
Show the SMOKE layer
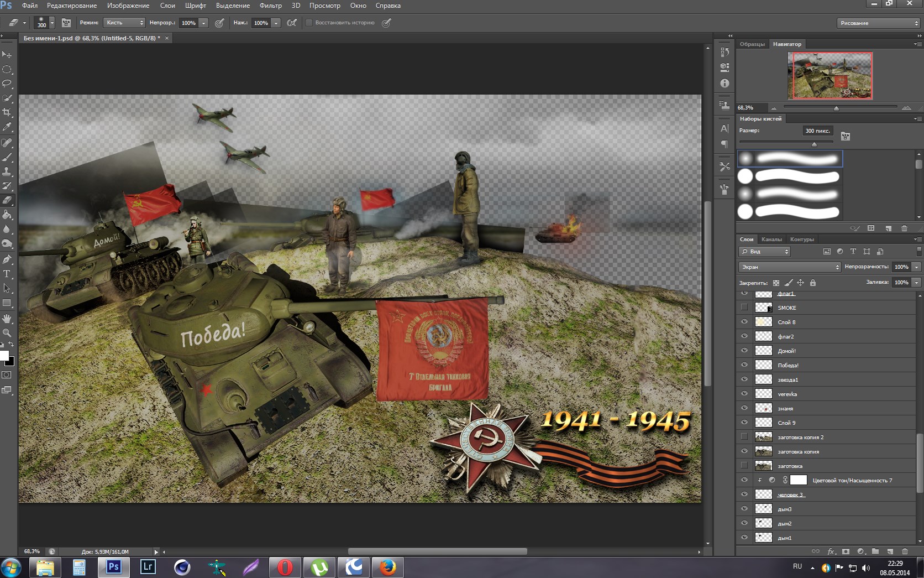point(744,308)
